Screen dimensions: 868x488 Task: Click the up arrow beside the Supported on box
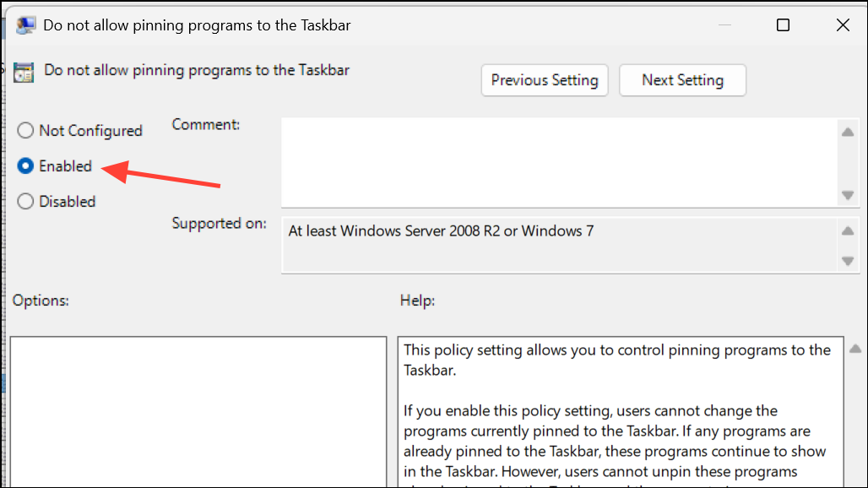tap(848, 230)
